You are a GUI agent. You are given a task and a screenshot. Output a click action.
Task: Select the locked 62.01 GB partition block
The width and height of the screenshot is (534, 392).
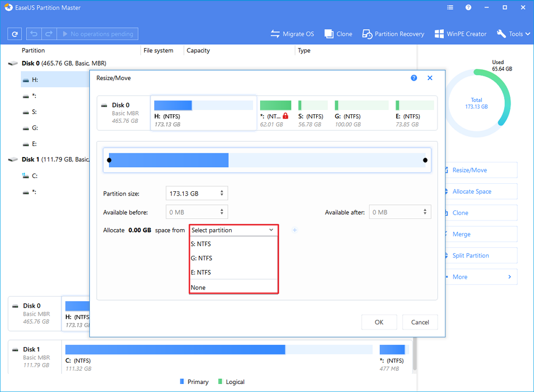point(275,113)
